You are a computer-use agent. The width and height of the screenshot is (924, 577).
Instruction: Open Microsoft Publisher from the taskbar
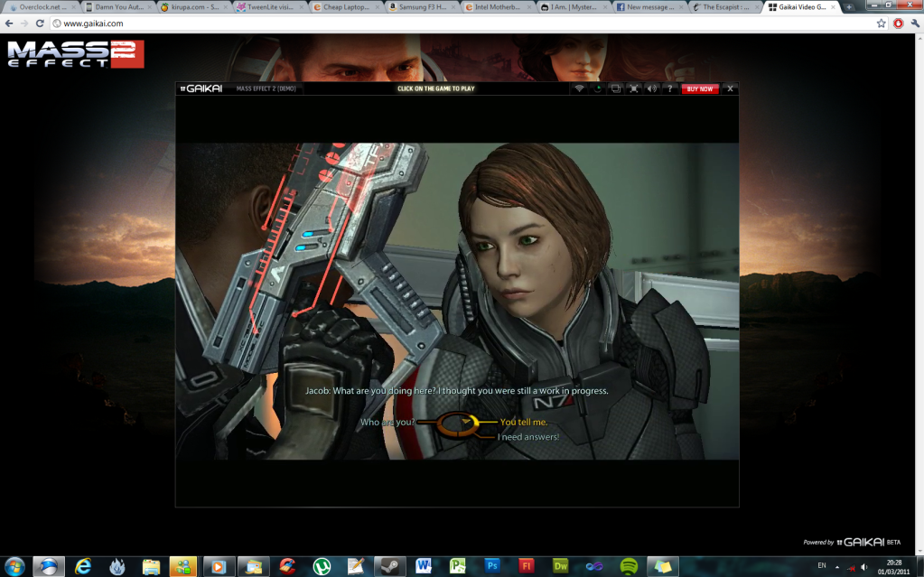click(x=458, y=567)
